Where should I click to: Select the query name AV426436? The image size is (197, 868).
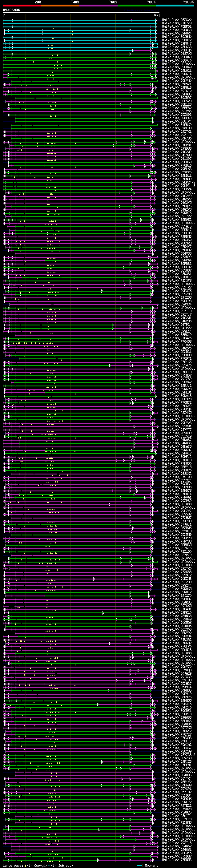pos(11,10)
